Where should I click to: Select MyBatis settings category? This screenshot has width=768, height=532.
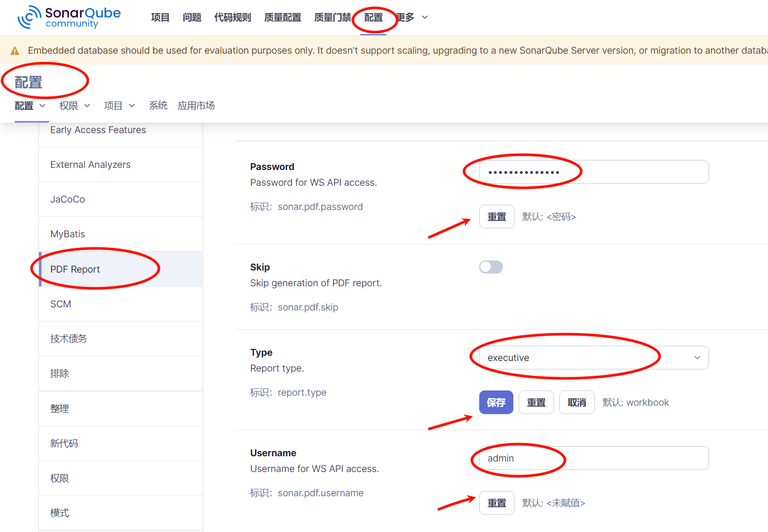[x=120, y=234]
